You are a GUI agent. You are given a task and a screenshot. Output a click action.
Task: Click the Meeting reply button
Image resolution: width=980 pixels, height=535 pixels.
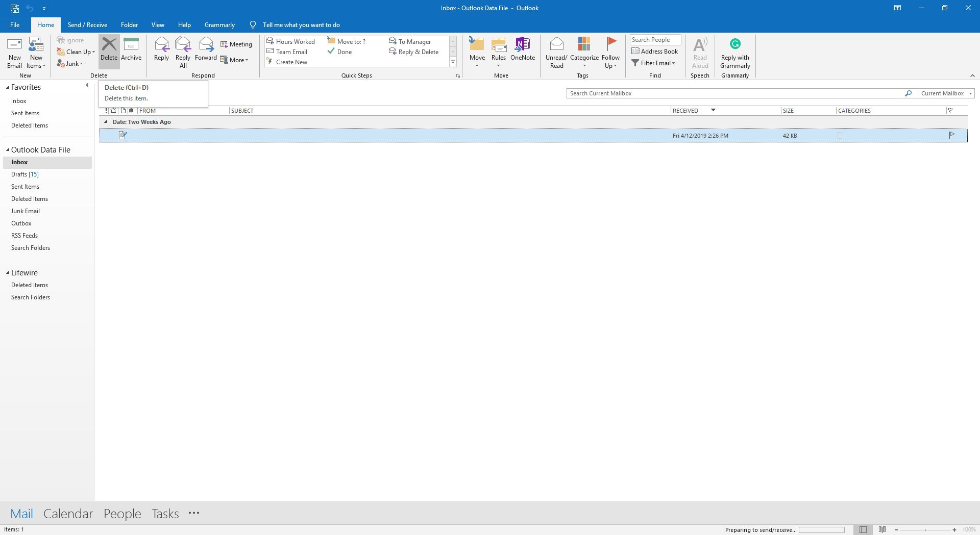coord(236,44)
